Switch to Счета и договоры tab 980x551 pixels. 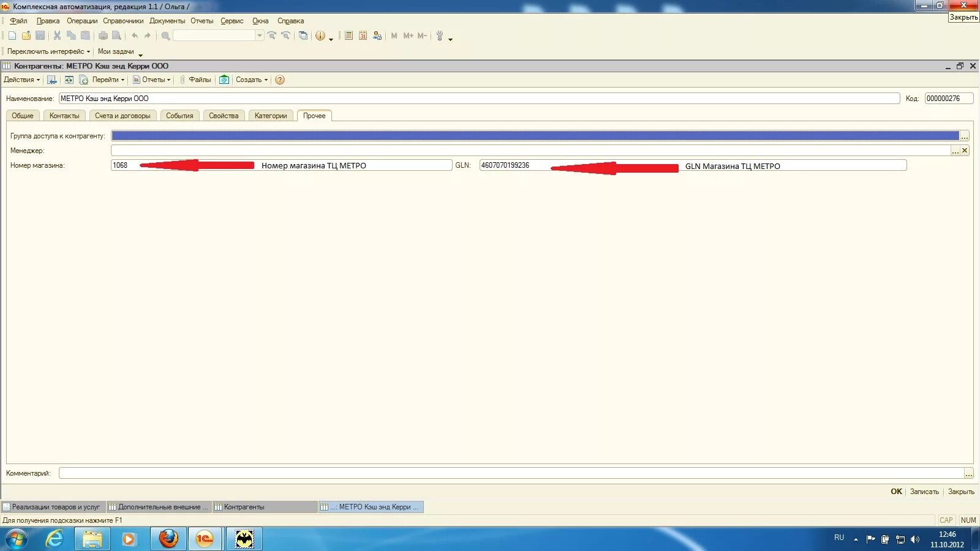pyautogui.click(x=123, y=116)
